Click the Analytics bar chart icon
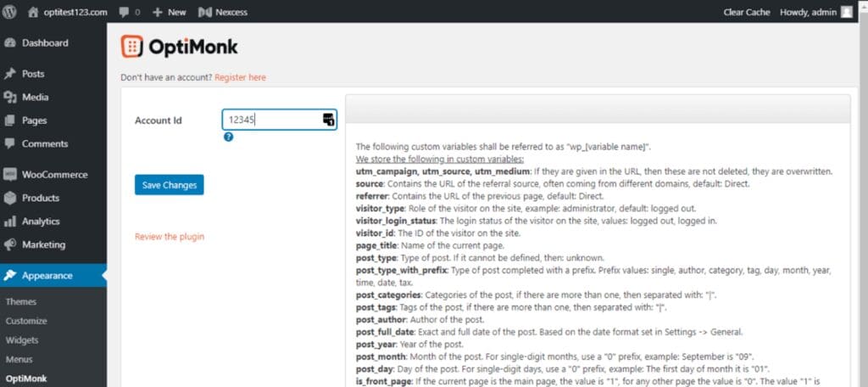Screen dimensions: 868x387 click(10, 222)
